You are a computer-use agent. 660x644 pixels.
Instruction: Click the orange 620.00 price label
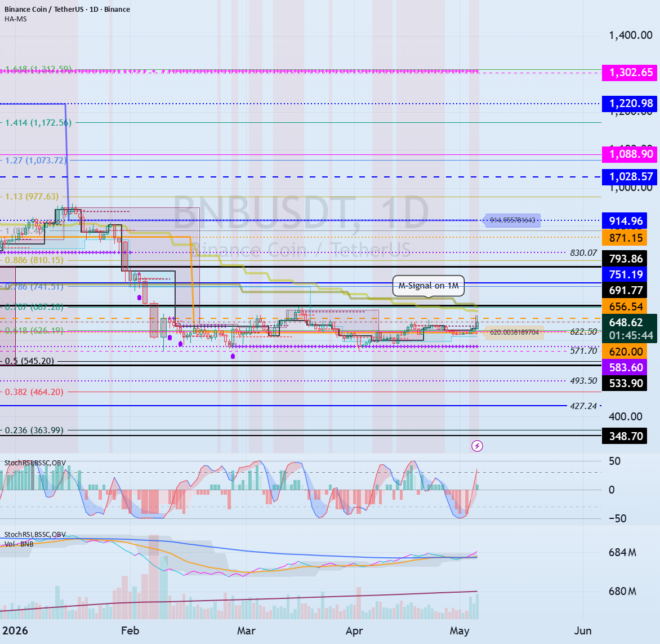(625, 351)
